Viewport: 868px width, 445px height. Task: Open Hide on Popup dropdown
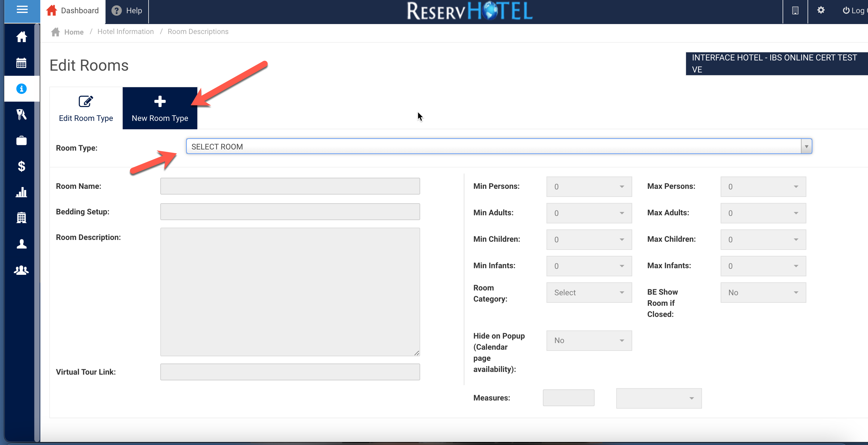pos(589,340)
